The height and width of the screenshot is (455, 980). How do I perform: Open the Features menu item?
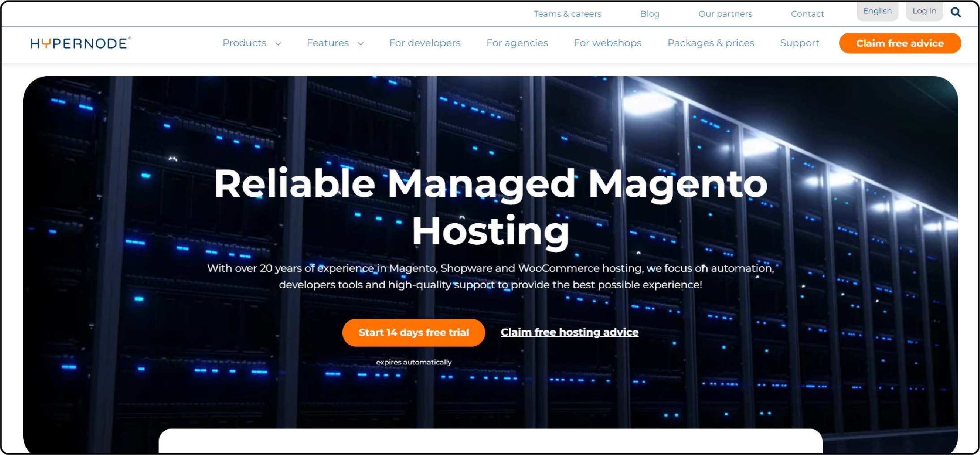(328, 43)
